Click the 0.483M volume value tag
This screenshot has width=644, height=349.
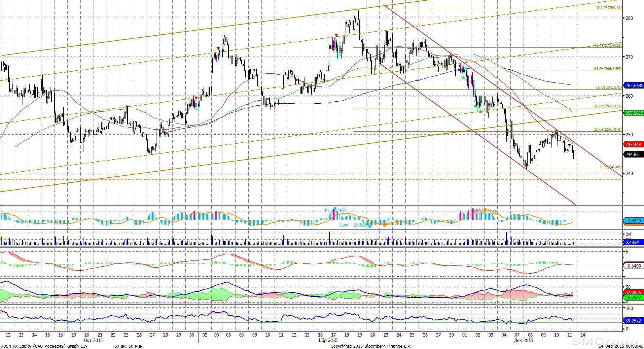(x=634, y=242)
